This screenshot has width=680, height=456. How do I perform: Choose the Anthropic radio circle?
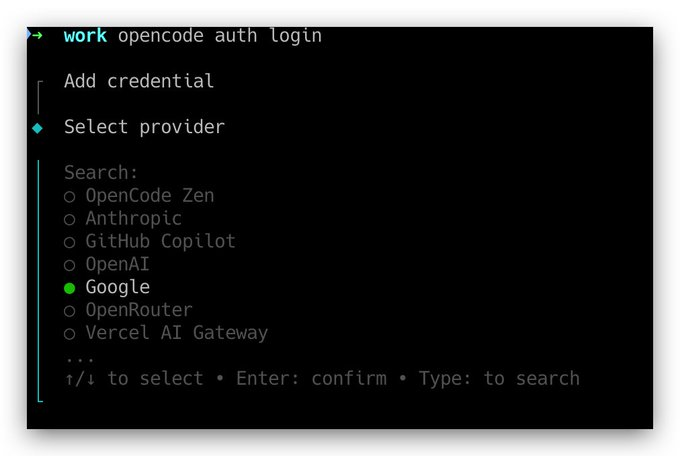point(70,219)
